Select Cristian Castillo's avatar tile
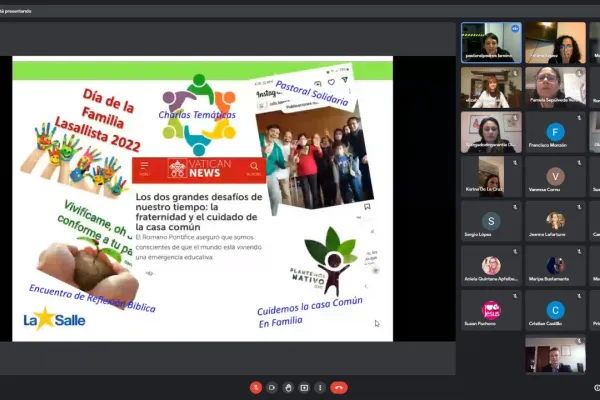This screenshot has height=400, width=600. (x=555, y=310)
